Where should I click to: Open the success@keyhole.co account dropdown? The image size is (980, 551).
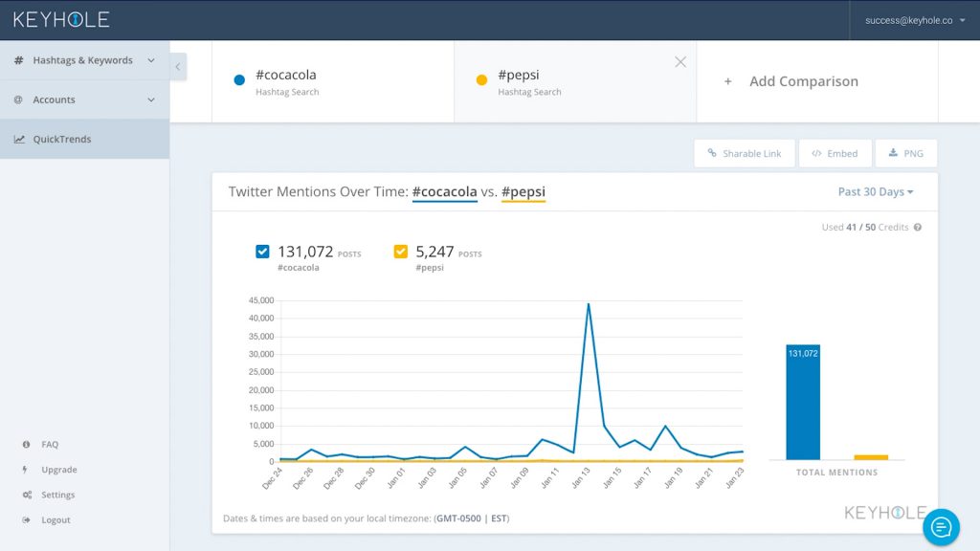point(914,20)
